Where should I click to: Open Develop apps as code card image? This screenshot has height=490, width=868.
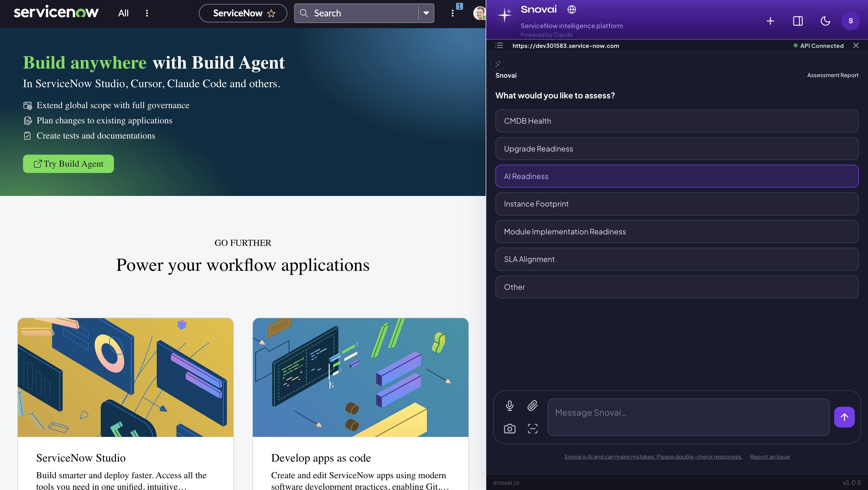click(x=361, y=377)
